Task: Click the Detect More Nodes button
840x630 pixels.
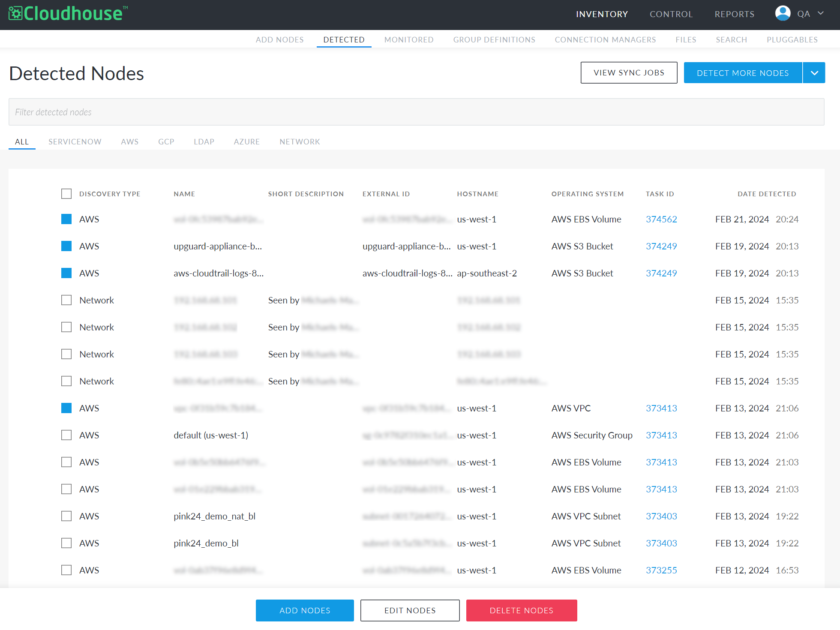Action: 743,73
